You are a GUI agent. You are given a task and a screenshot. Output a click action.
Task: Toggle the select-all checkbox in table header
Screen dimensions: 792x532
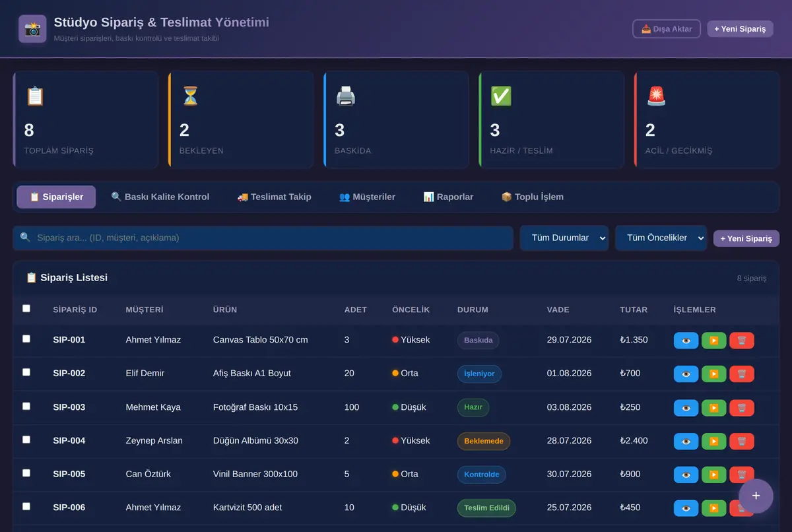point(26,308)
